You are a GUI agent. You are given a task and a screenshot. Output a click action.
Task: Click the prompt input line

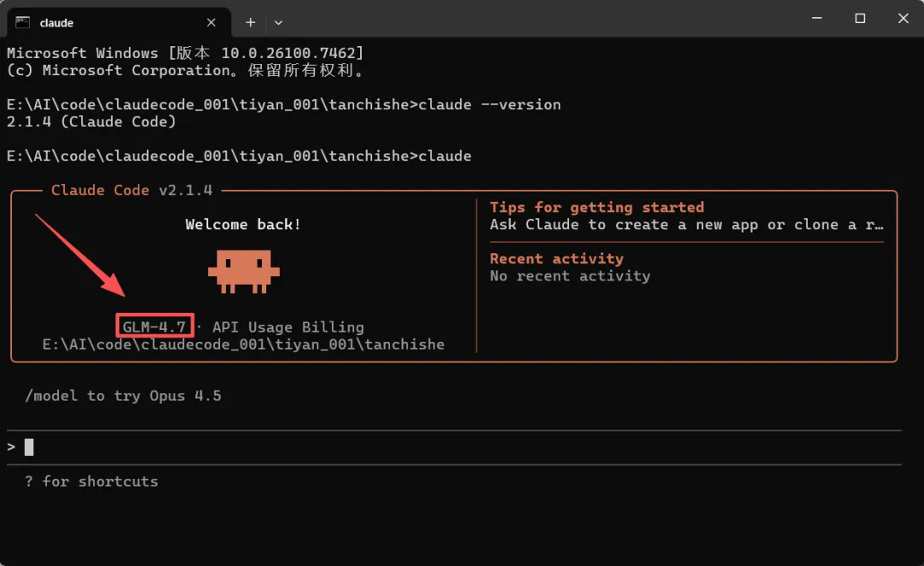tap(453, 447)
